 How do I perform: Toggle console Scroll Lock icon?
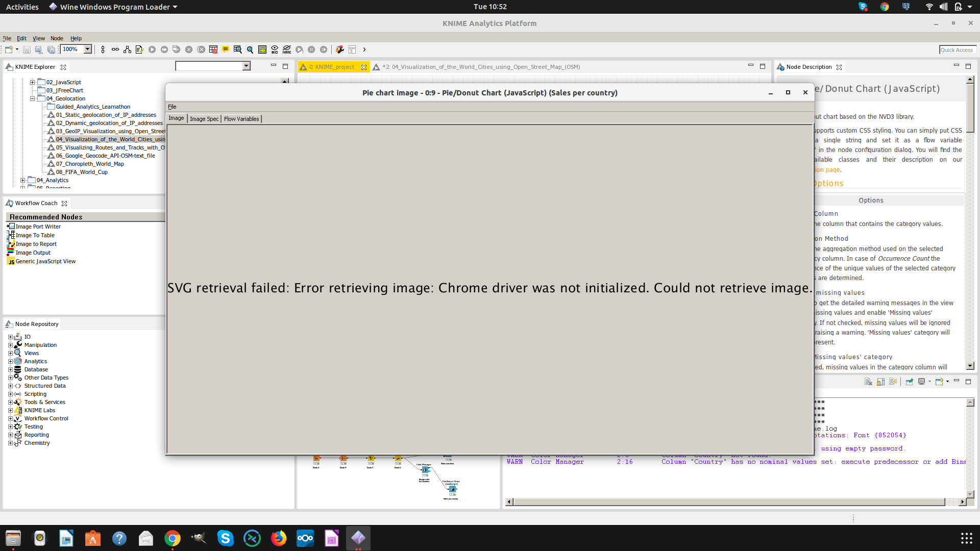880,382
